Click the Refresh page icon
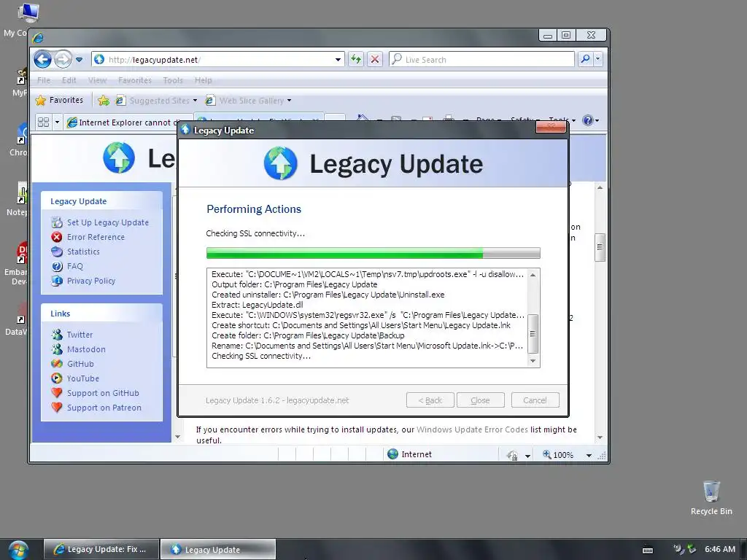 pos(356,60)
